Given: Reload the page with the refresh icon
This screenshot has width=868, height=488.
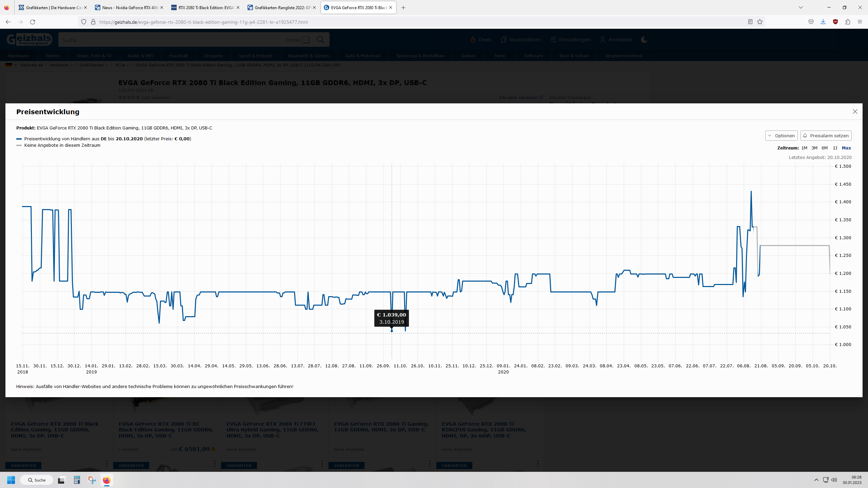Looking at the screenshot, I should point(33,22).
